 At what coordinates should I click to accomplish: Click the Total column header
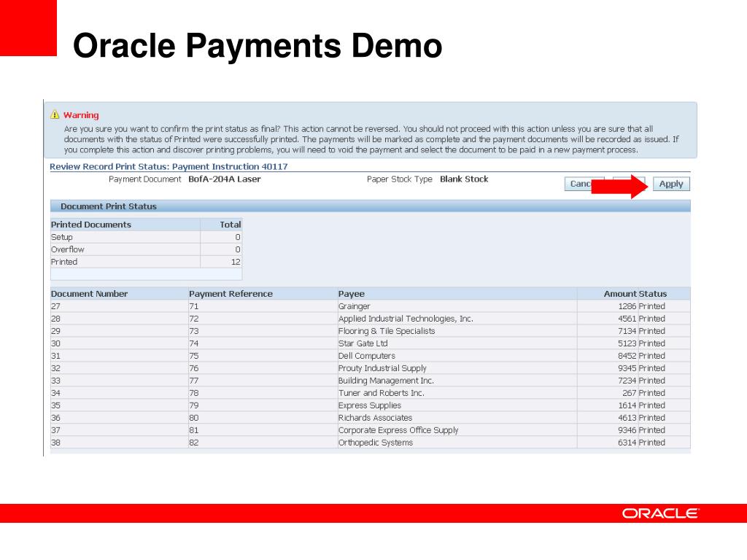click(230, 225)
